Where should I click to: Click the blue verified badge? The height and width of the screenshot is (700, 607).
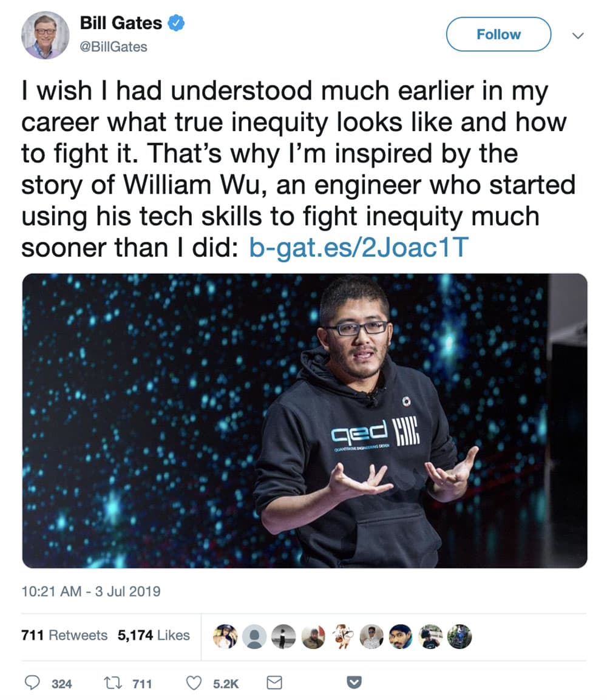[176, 23]
